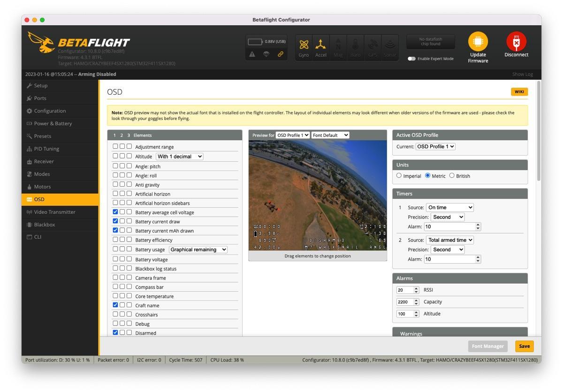Viewport: 563px width, 392px height.
Task: Click the Receiver tab icon
Action: pyautogui.click(x=29, y=162)
